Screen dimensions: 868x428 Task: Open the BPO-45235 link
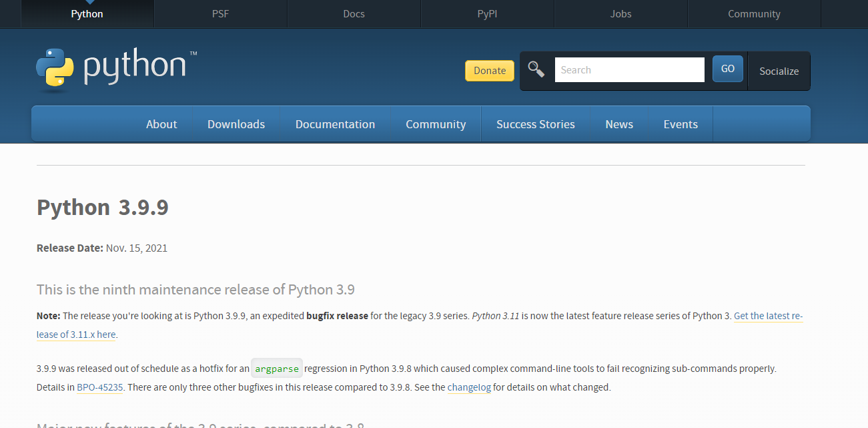(x=100, y=387)
